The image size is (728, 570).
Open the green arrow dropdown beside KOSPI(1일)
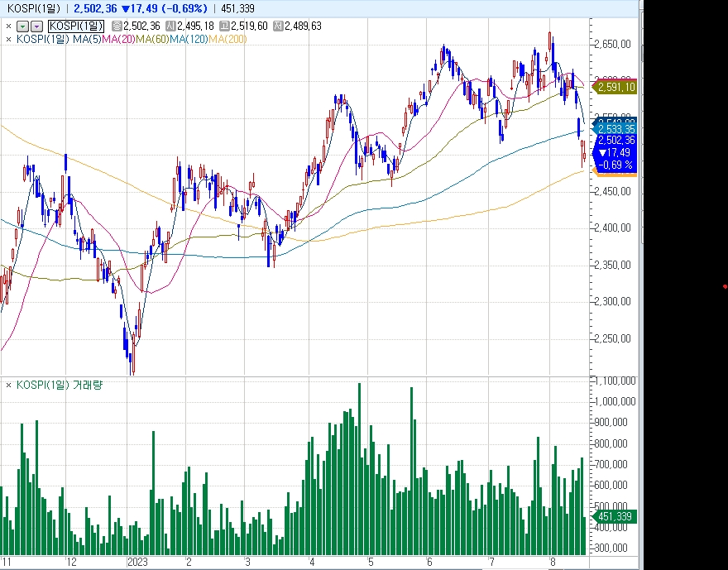coord(24,26)
